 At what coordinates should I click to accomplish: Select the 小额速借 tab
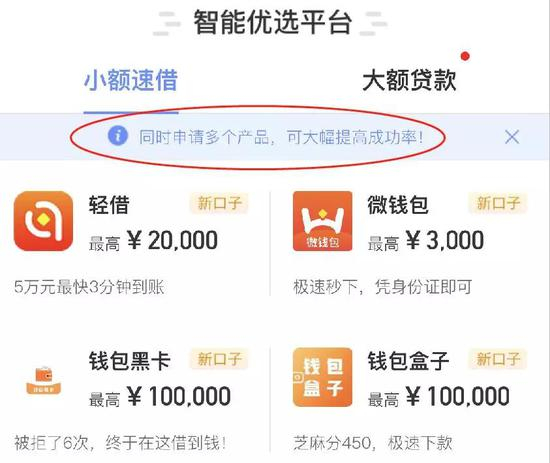(131, 80)
